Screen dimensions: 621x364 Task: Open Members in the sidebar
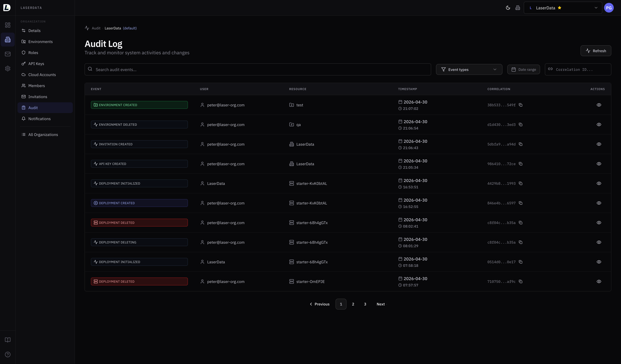tap(45, 86)
